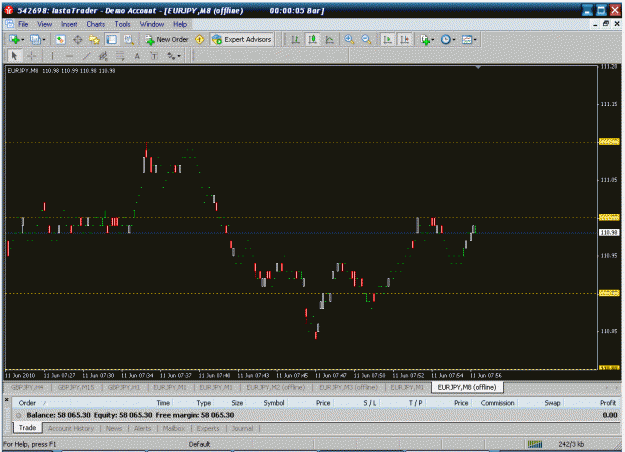Click the connection status bars indicator

point(535,444)
